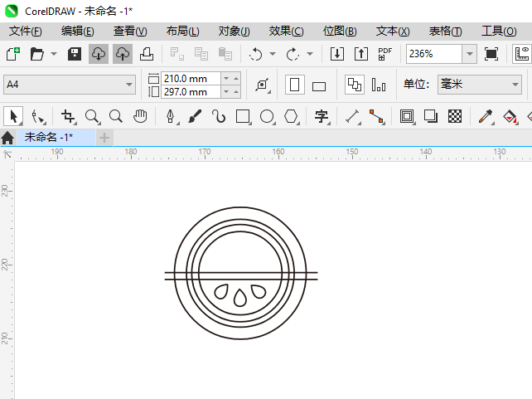Open a file with folder icon

coord(37,54)
